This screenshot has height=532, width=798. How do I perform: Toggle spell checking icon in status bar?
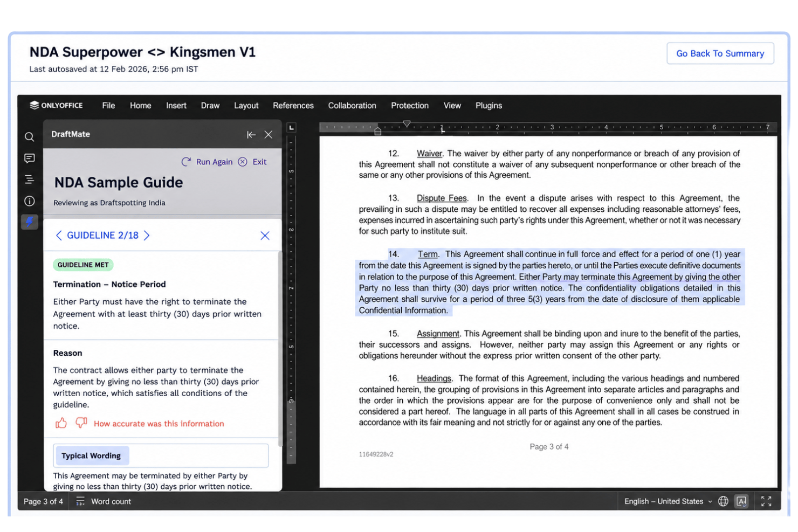pos(742,501)
